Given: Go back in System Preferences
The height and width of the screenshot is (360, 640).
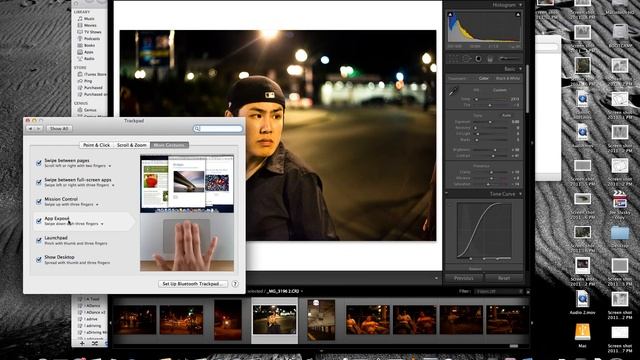Looking at the screenshot, I should (30, 129).
